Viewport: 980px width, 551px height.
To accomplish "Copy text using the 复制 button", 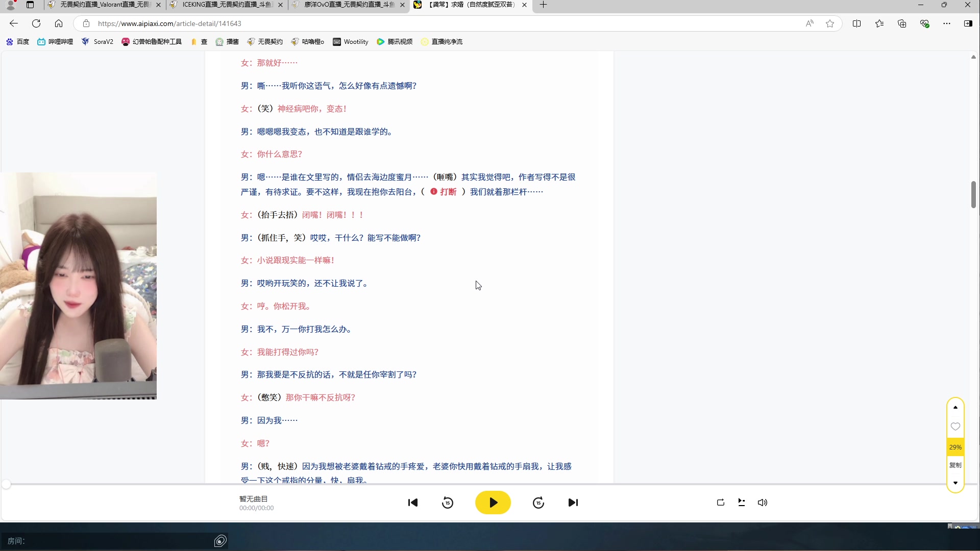I will [x=955, y=465].
